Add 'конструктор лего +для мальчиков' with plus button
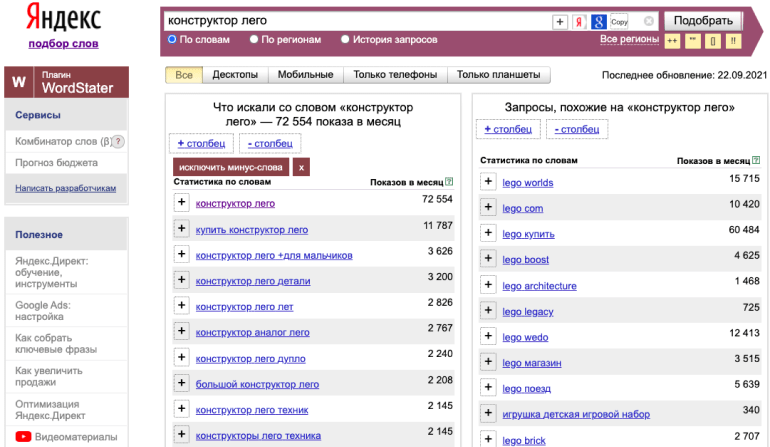Image resolution: width=770 pixels, height=447 pixels. [x=182, y=254]
